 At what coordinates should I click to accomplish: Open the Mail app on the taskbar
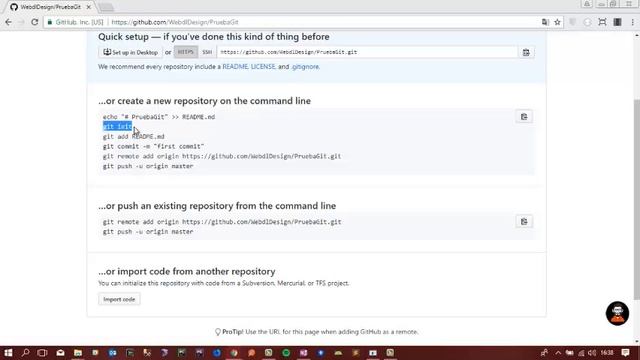[x=60, y=353]
